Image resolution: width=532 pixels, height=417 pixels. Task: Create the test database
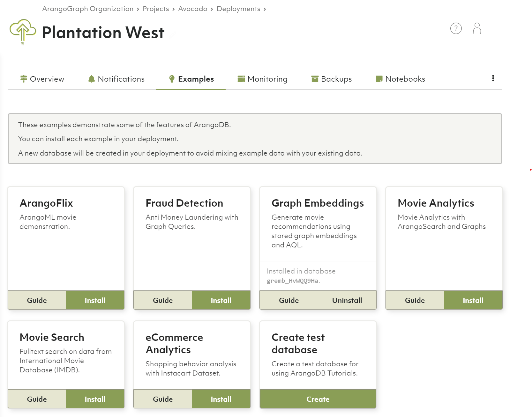[318, 399]
